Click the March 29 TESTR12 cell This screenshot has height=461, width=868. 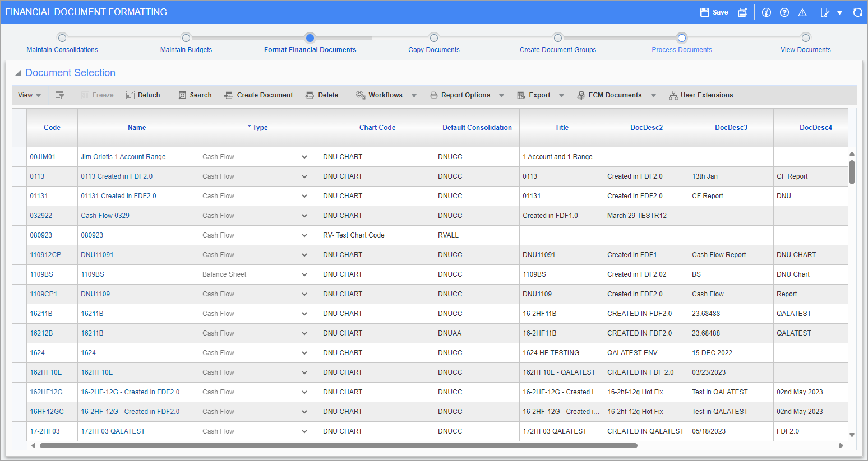click(647, 216)
